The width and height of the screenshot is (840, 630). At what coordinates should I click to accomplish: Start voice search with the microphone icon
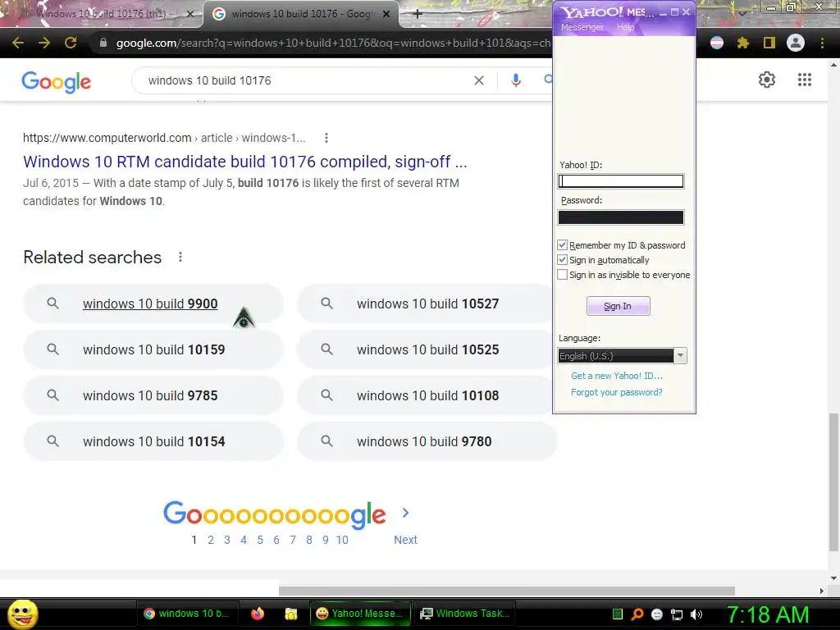515,80
